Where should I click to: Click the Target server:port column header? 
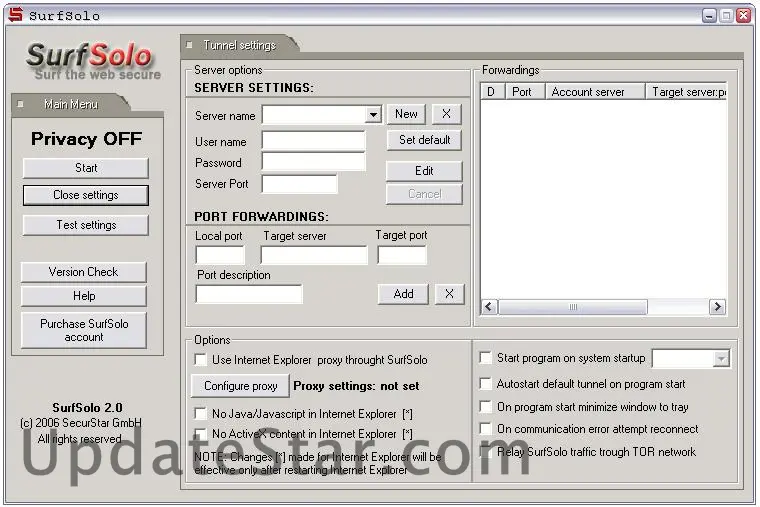tap(686, 92)
